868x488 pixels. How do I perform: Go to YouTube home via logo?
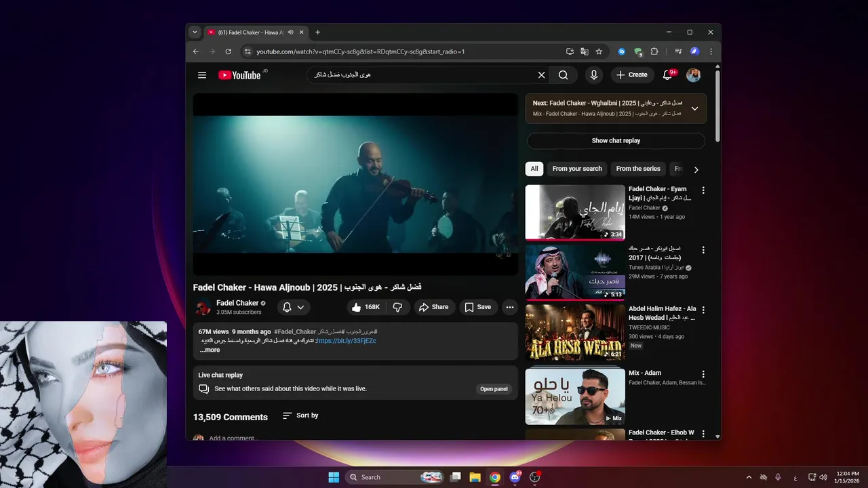click(x=239, y=75)
